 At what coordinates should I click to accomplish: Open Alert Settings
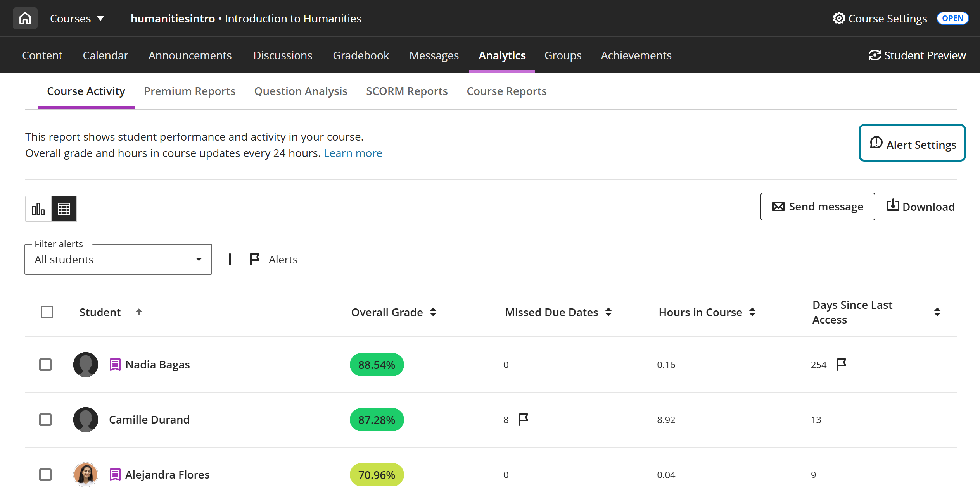point(912,144)
